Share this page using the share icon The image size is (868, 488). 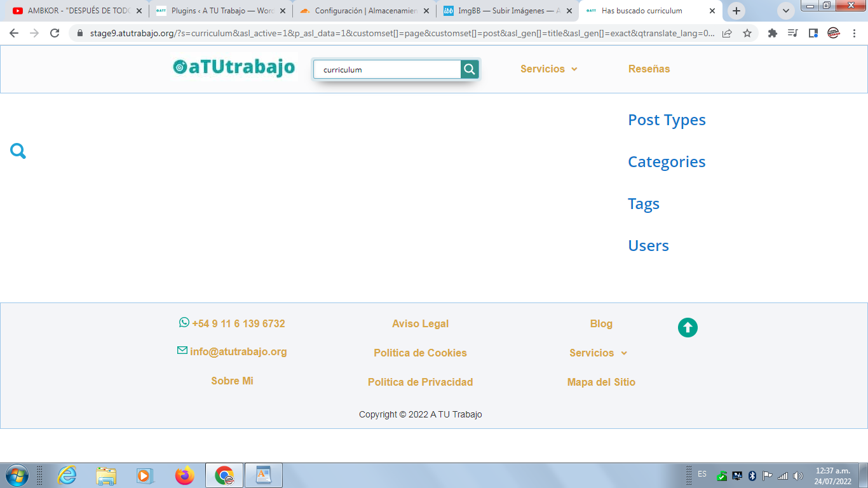(x=727, y=33)
